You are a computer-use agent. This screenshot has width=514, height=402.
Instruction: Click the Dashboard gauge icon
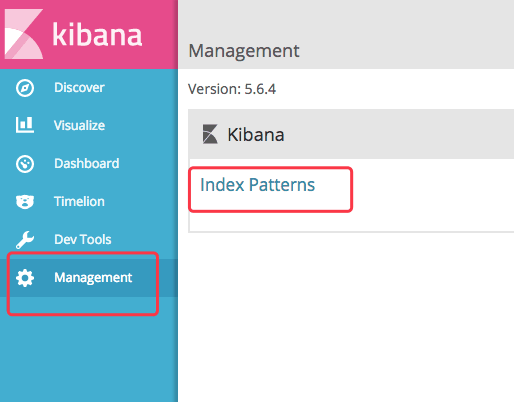[25, 164]
